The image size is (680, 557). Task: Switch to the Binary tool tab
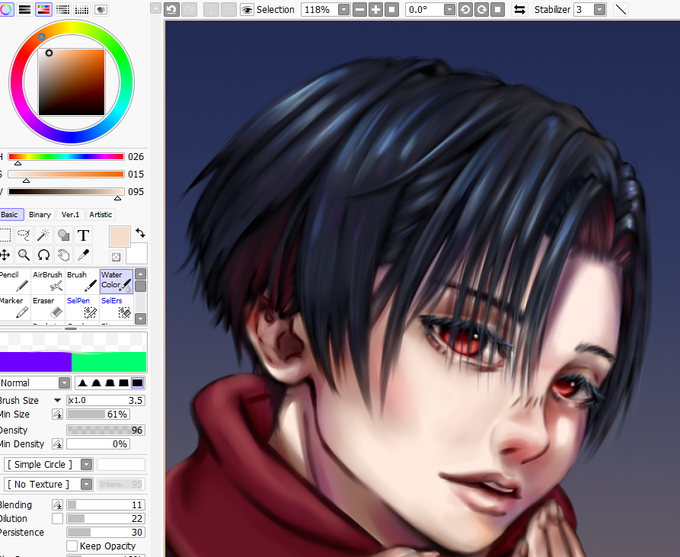pos(40,214)
